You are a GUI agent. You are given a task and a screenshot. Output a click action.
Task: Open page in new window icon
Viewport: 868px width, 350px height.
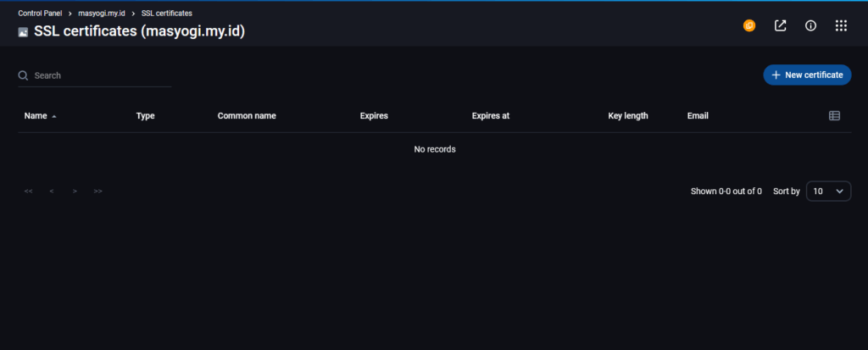[780, 25]
